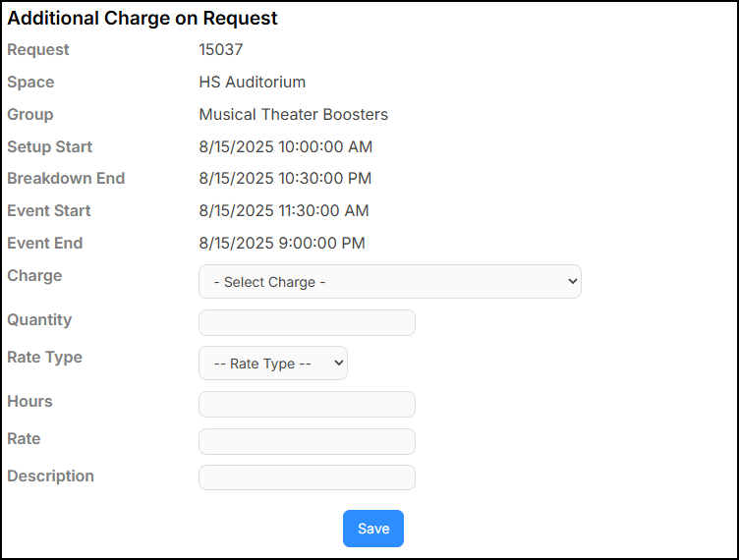Click the Setup Start label
The width and height of the screenshot is (739, 560).
coord(49,147)
